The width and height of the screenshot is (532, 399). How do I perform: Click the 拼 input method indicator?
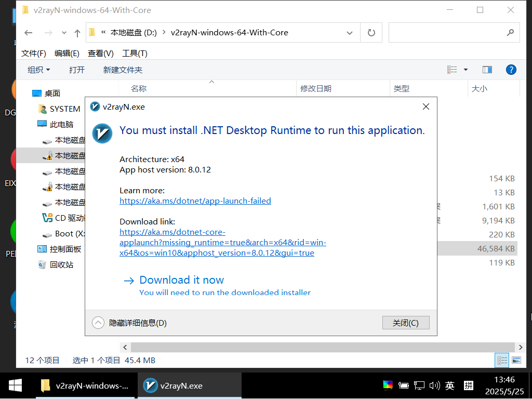[469, 385]
